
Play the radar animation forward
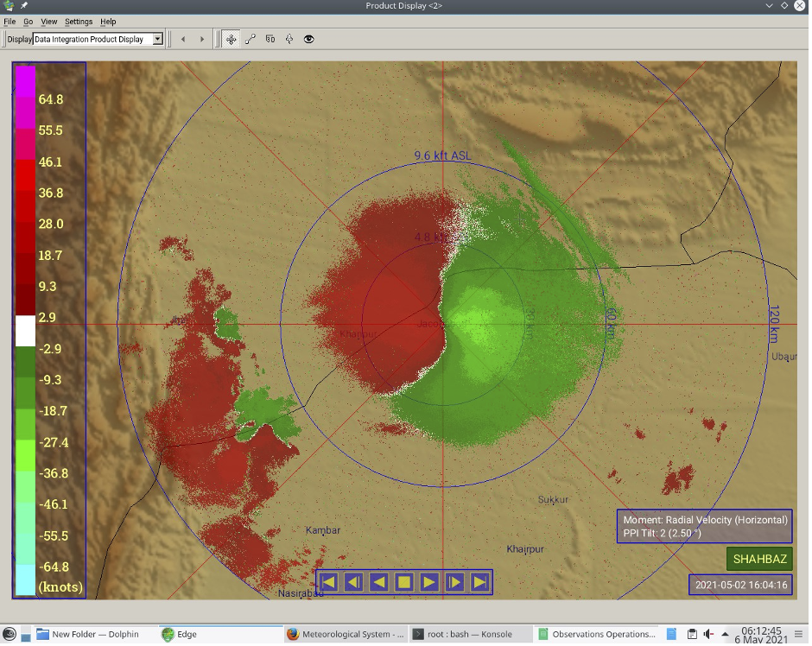point(429,582)
